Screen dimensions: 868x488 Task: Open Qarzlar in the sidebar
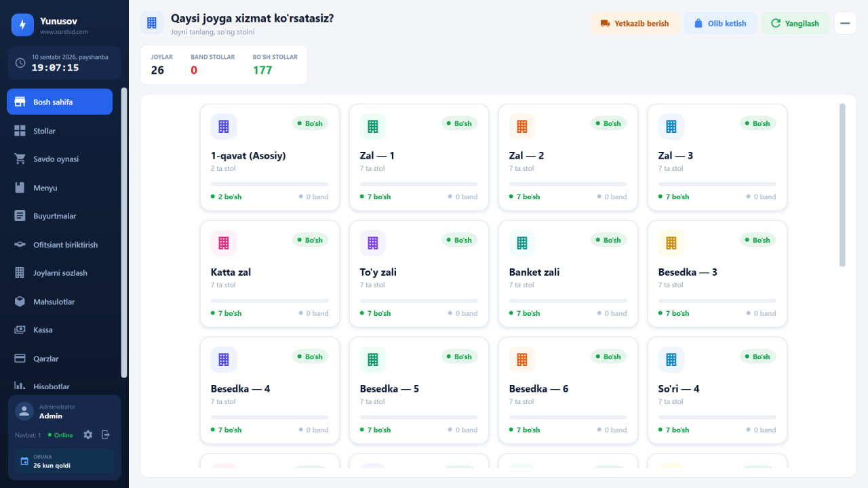click(60, 359)
